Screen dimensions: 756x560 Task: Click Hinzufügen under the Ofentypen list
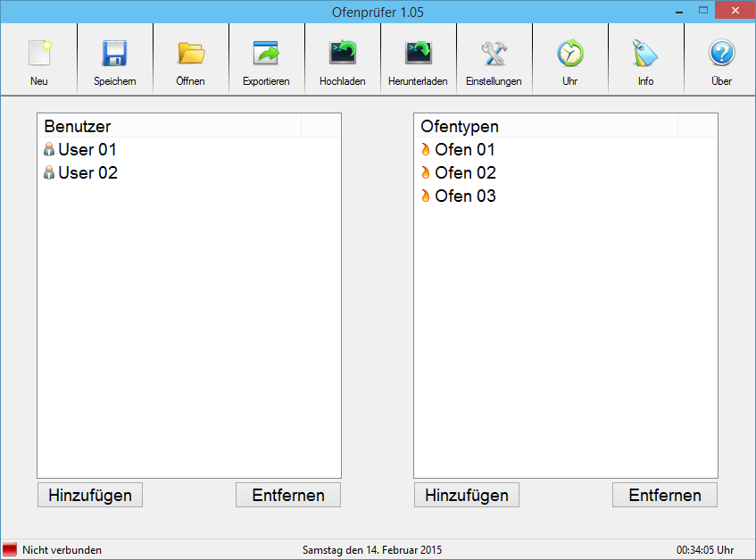[x=467, y=495]
